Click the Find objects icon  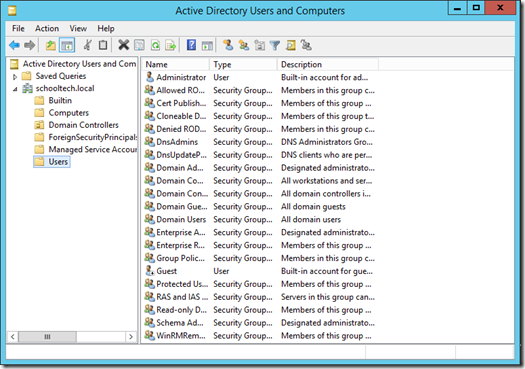pos(291,45)
